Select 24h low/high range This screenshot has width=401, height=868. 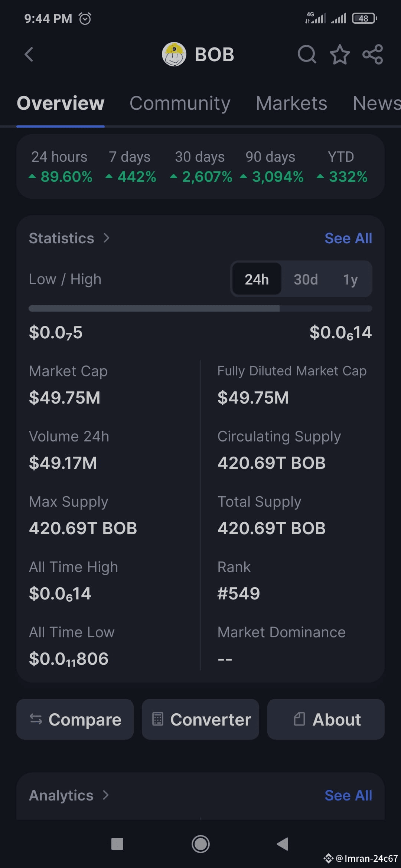coord(257,279)
